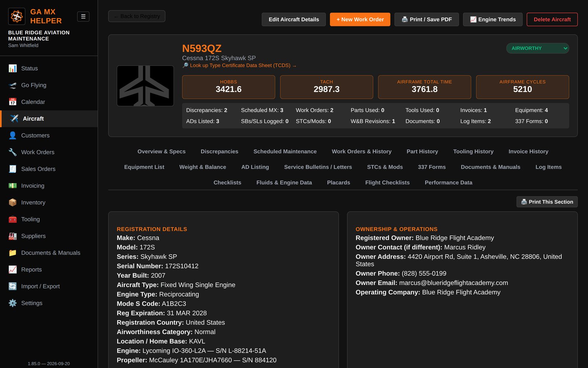588x368 pixels.
Task: Click the Discrepancies: 2 stat
Action: (x=207, y=110)
